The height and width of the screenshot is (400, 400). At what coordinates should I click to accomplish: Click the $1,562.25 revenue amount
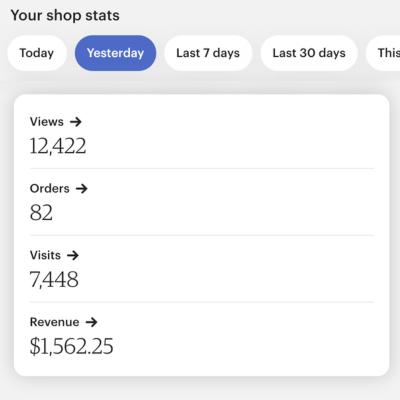click(72, 346)
